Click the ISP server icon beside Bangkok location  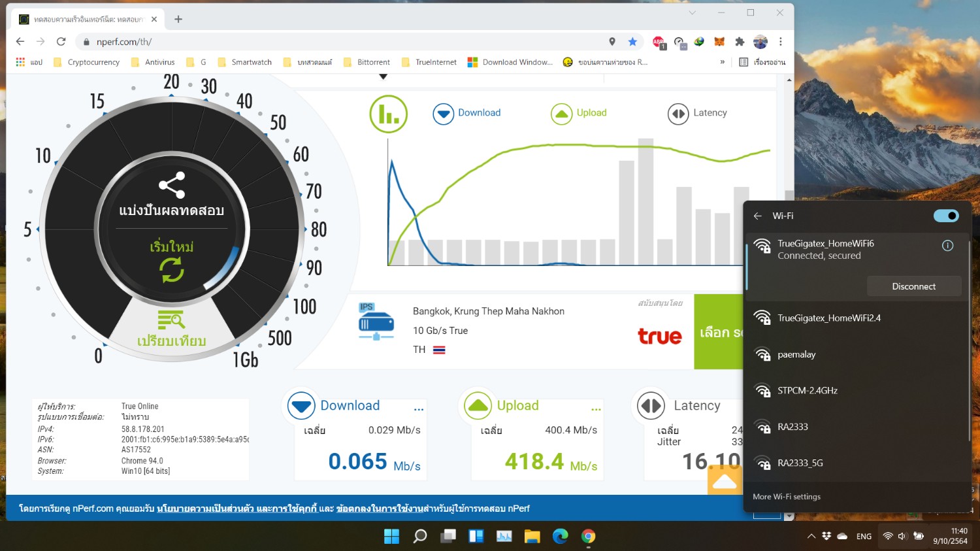(x=376, y=322)
